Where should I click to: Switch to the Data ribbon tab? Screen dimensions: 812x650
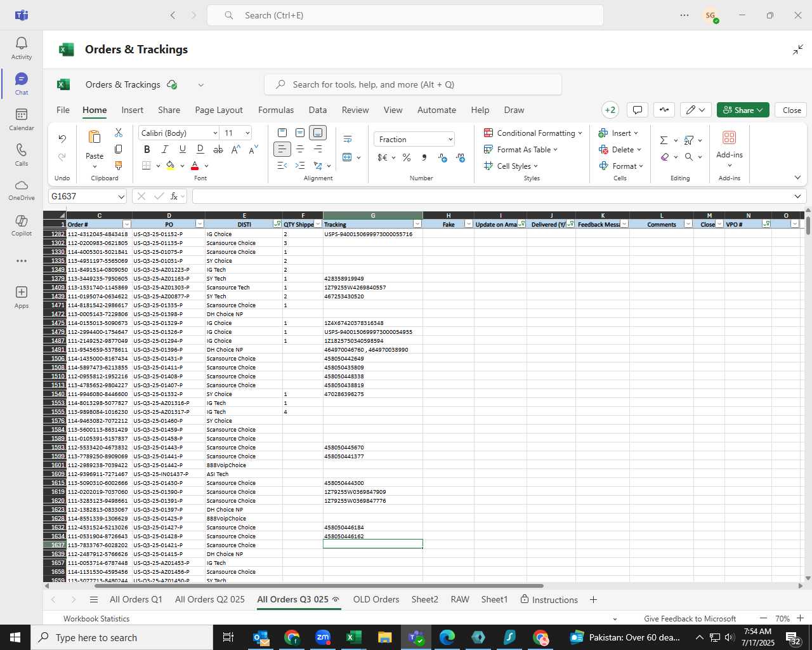(x=318, y=110)
